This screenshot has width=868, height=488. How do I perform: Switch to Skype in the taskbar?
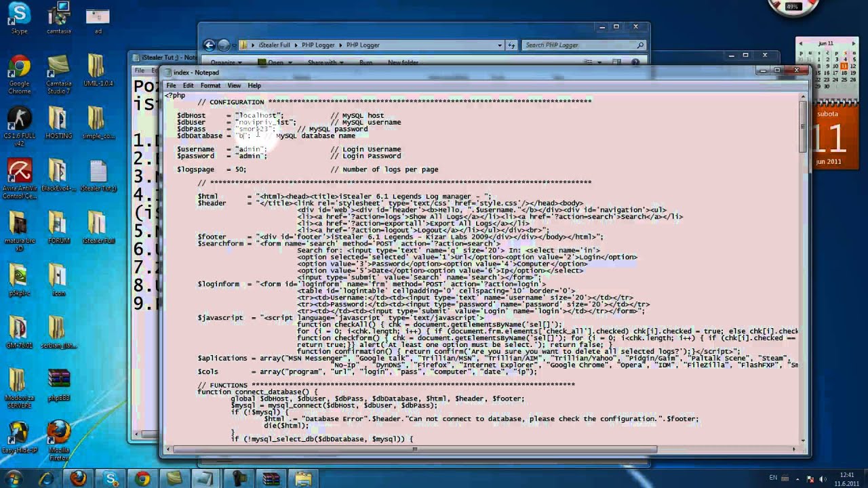[111, 479]
